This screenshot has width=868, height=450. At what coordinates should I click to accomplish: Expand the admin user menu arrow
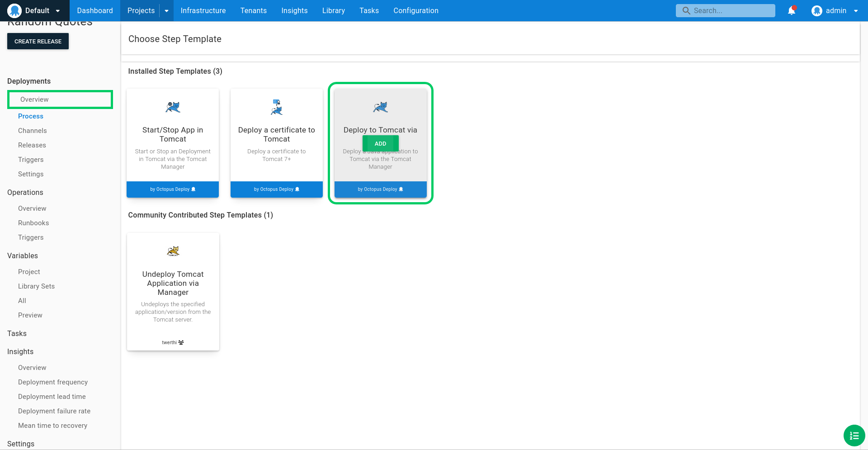(x=856, y=11)
